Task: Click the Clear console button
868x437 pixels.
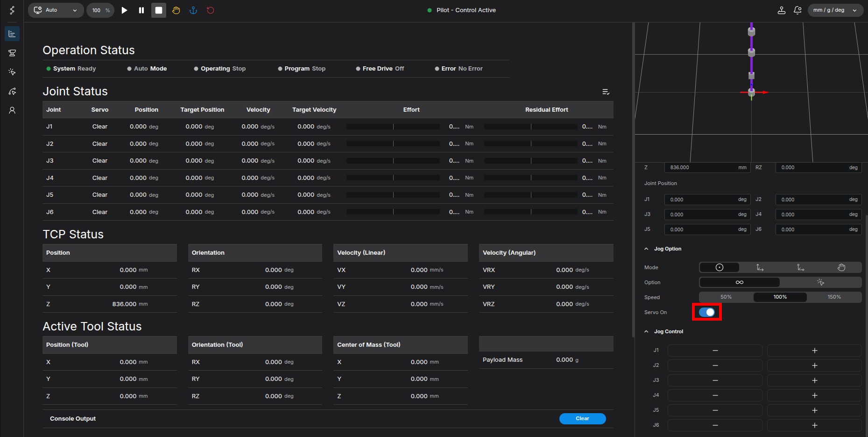Action: click(582, 419)
